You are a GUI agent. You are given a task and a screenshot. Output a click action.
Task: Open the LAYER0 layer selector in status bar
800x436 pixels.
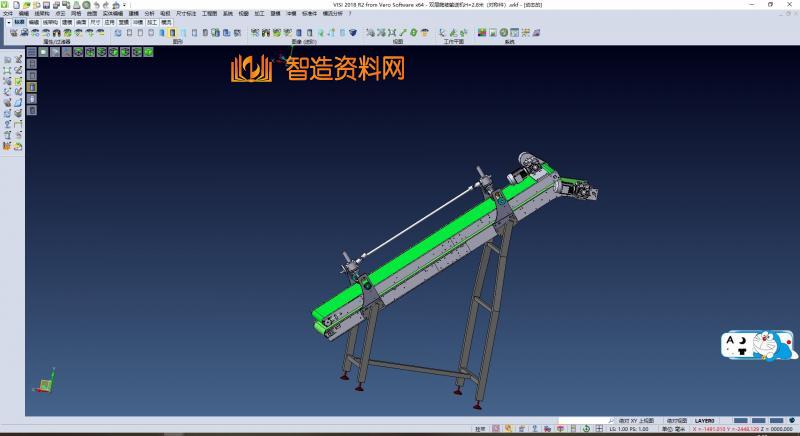pos(705,421)
